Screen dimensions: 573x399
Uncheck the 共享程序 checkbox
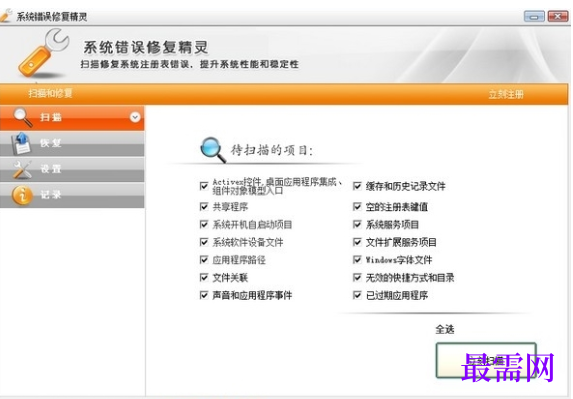204,207
